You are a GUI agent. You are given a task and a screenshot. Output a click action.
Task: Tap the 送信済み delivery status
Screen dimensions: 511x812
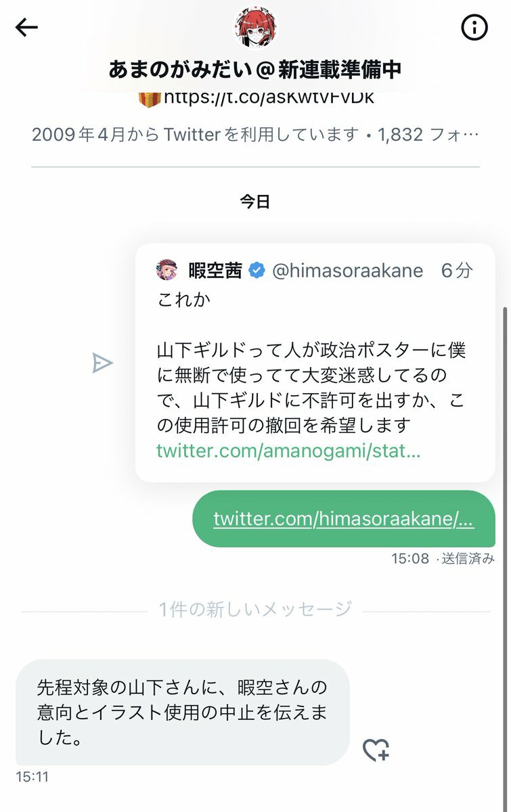tap(468, 559)
